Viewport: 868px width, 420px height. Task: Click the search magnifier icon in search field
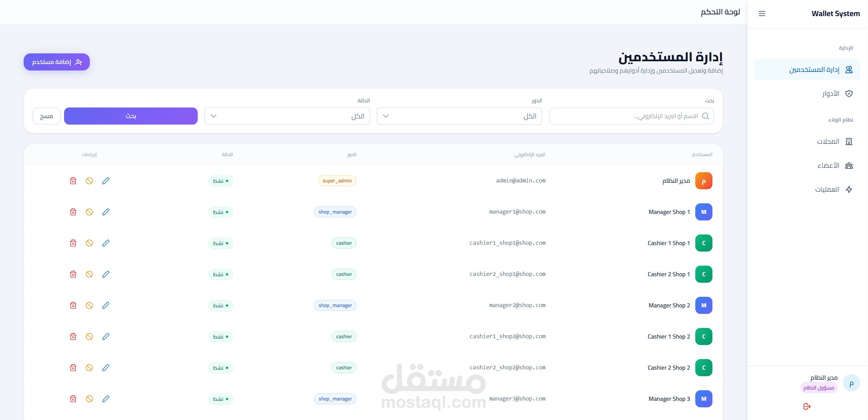(706, 116)
